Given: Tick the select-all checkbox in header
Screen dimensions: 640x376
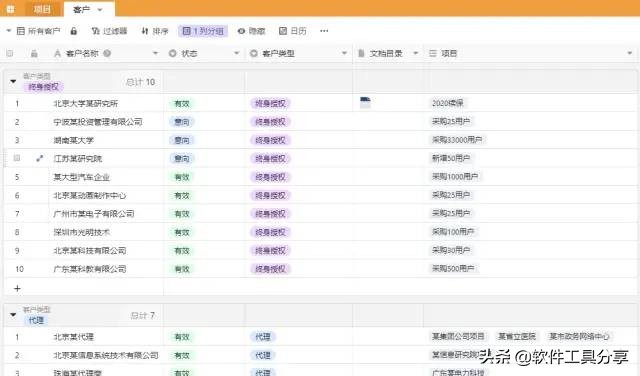Looking at the screenshot, I should tap(10, 53).
